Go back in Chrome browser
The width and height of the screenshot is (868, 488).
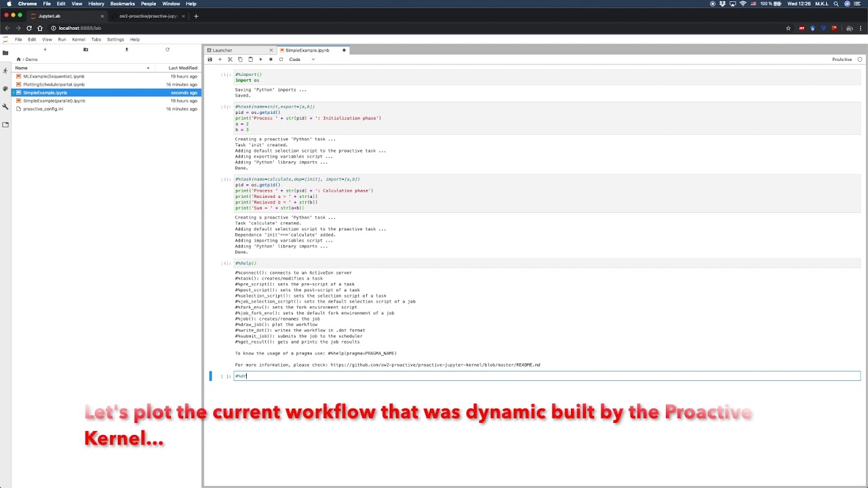pos(7,28)
